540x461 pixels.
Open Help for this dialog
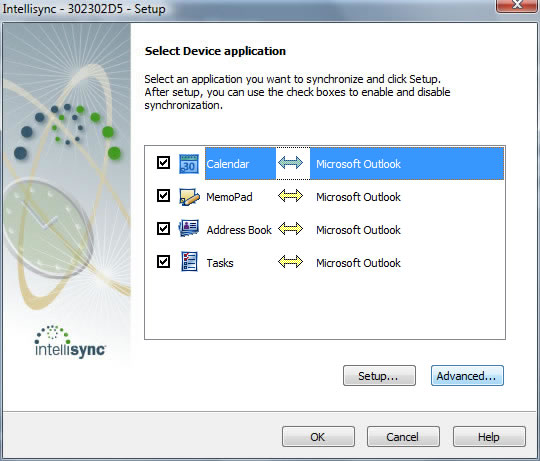coord(489,437)
